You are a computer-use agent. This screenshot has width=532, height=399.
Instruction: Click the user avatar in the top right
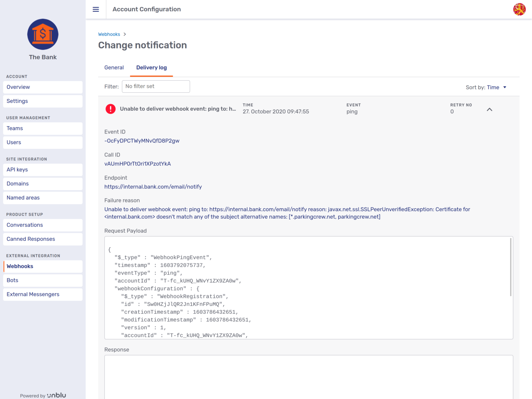coord(520,9)
